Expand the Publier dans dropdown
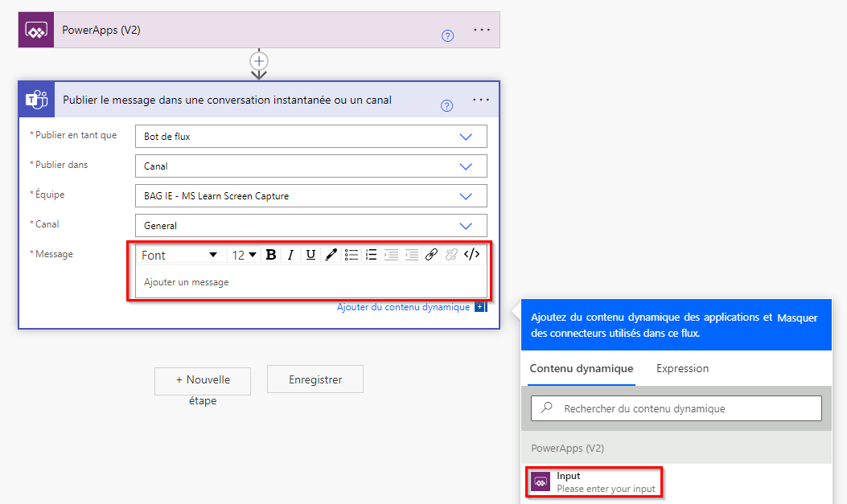The height and width of the screenshot is (504, 847). [466, 166]
